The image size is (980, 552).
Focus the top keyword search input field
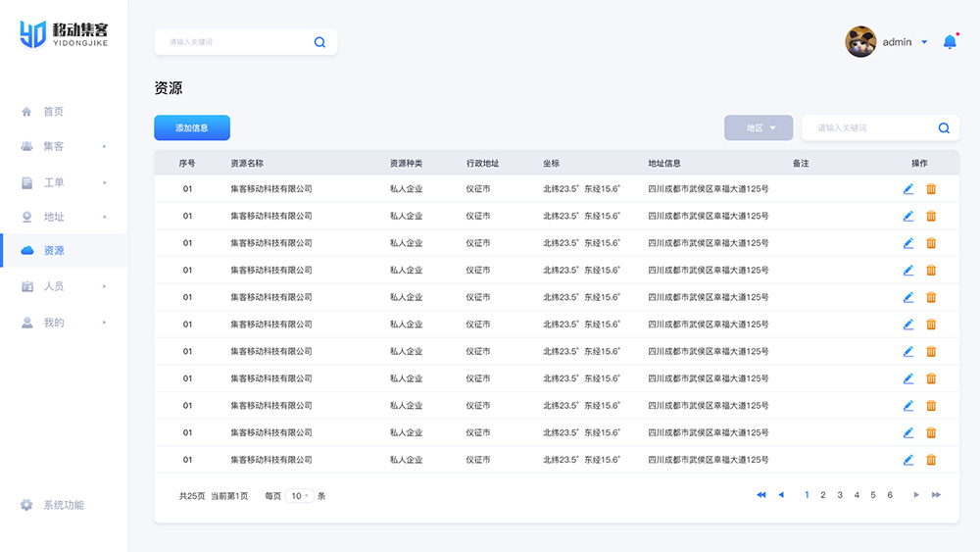(x=235, y=42)
